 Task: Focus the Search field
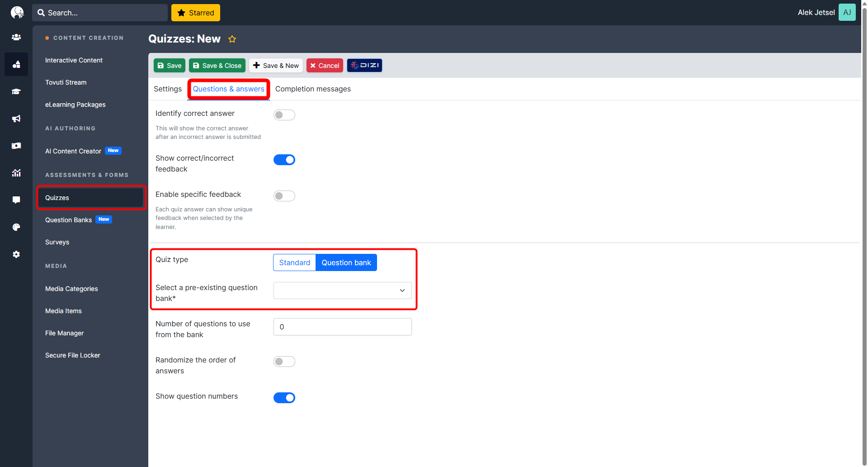(100, 13)
